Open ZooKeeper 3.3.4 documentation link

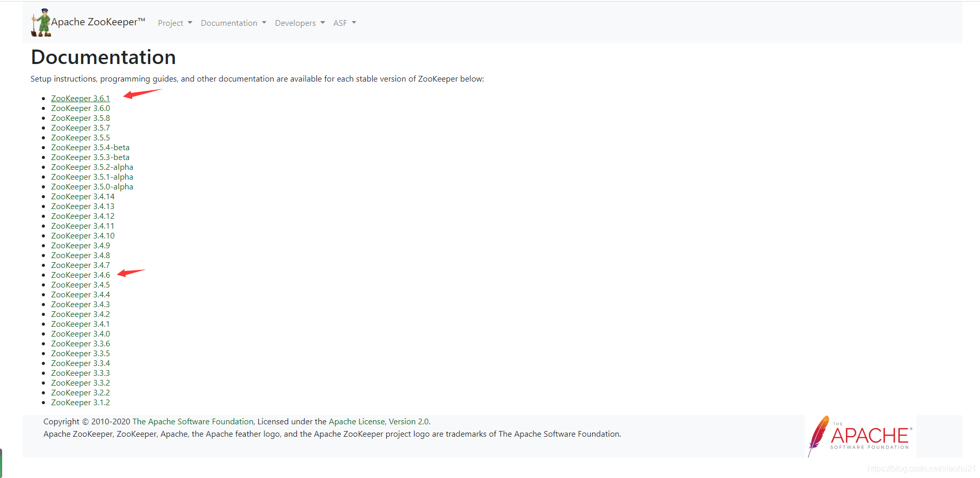coord(81,363)
